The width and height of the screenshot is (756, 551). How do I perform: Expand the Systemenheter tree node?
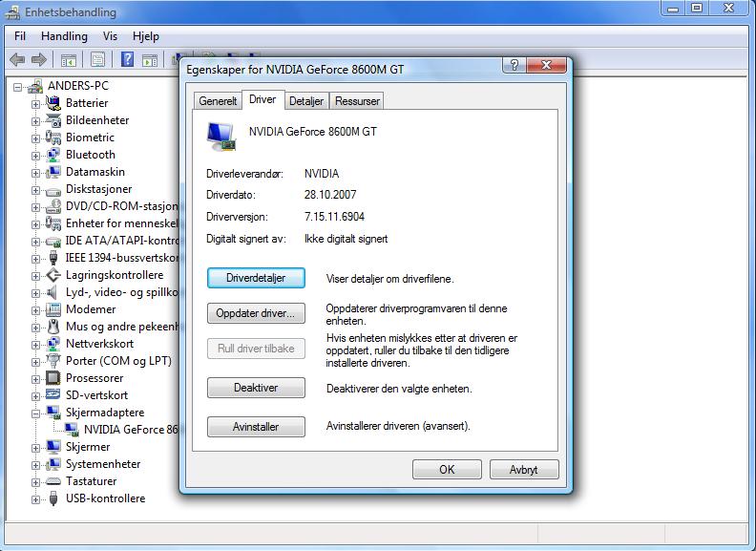pyautogui.click(x=35, y=466)
